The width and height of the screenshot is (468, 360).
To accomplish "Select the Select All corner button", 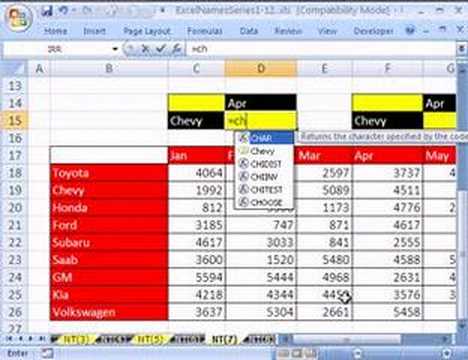I will (15, 69).
